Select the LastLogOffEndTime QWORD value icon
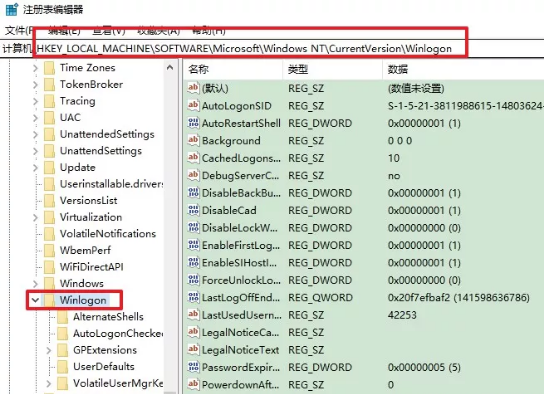This screenshot has width=546, height=394. (x=193, y=297)
